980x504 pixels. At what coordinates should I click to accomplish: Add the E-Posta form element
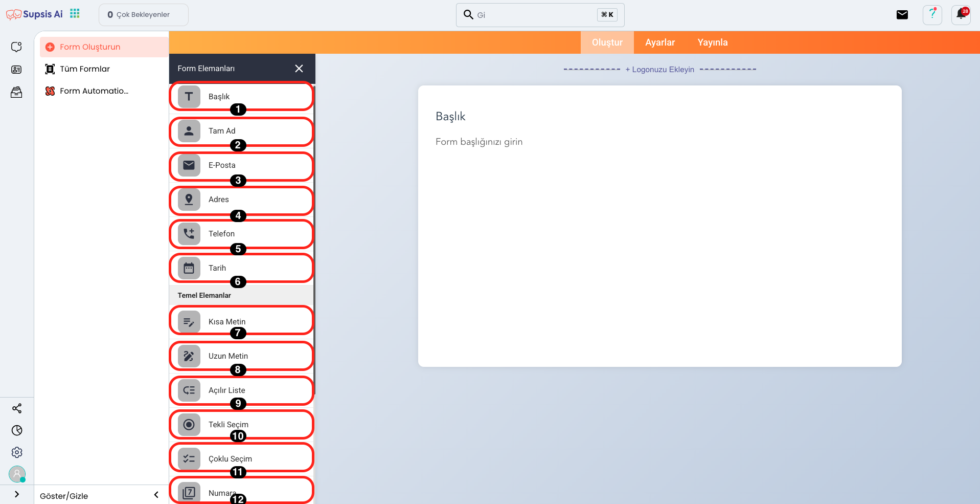tap(241, 165)
